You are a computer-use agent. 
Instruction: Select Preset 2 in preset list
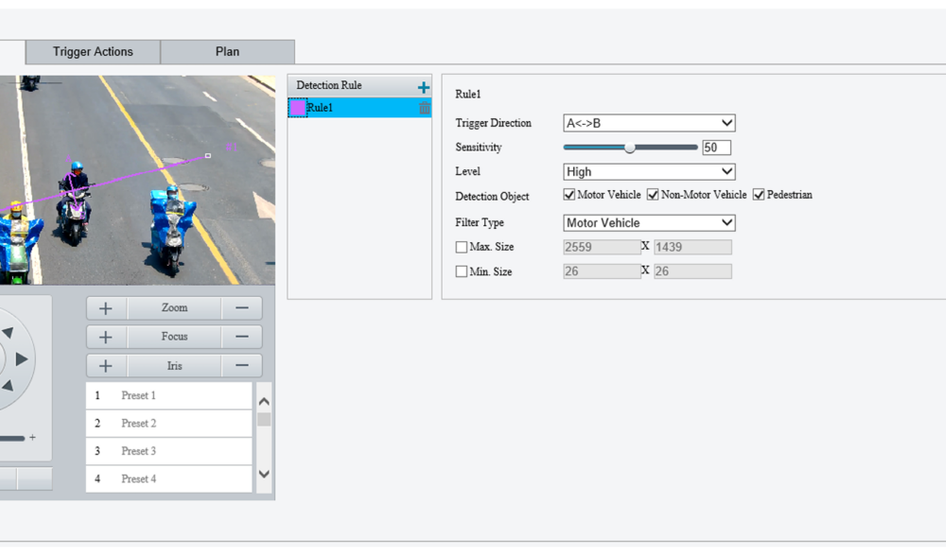pyautogui.click(x=169, y=424)
